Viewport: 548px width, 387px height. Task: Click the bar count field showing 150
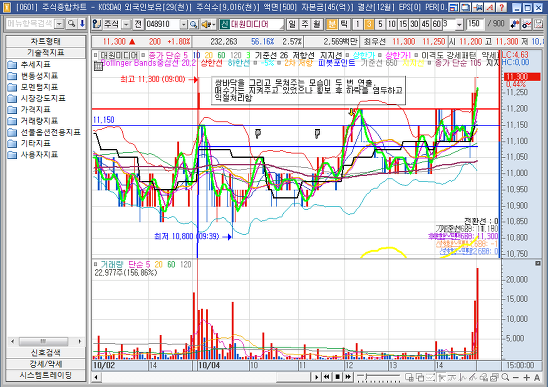475,24
